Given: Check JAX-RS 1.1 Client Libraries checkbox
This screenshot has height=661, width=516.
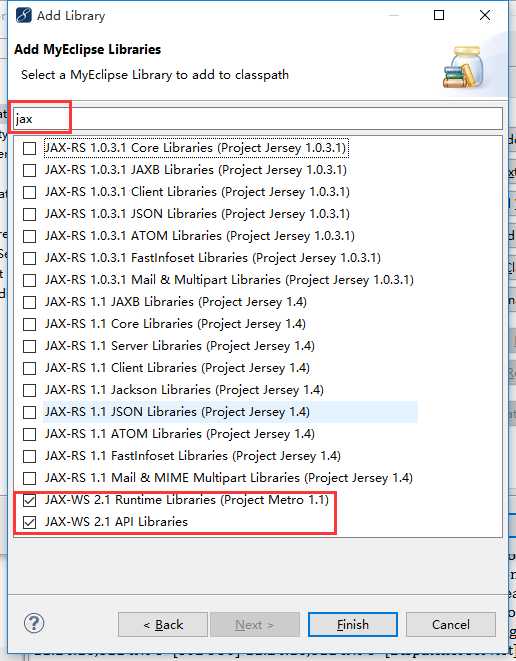Looking at the screenshot, I should [x=30, y=368].
